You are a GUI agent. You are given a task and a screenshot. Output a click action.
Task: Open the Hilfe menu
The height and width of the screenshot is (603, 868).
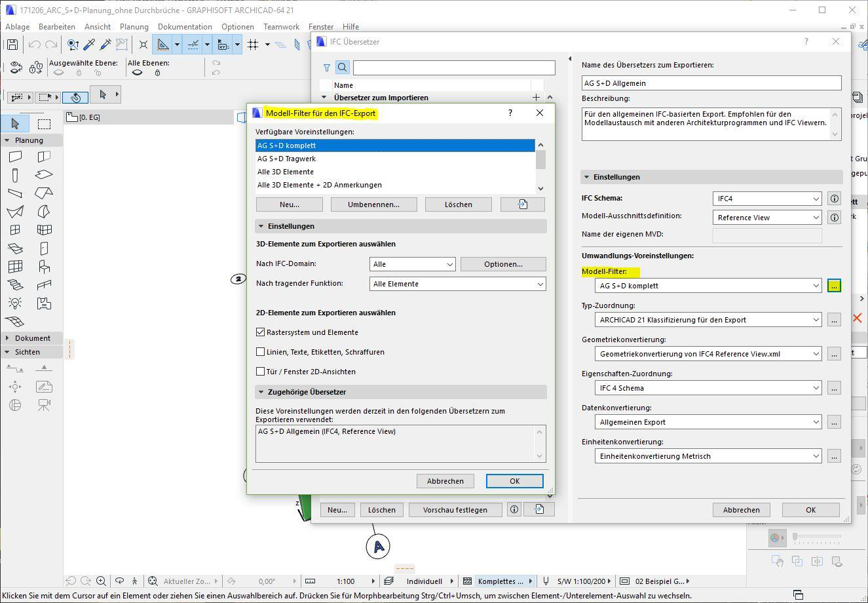point(350,27)
